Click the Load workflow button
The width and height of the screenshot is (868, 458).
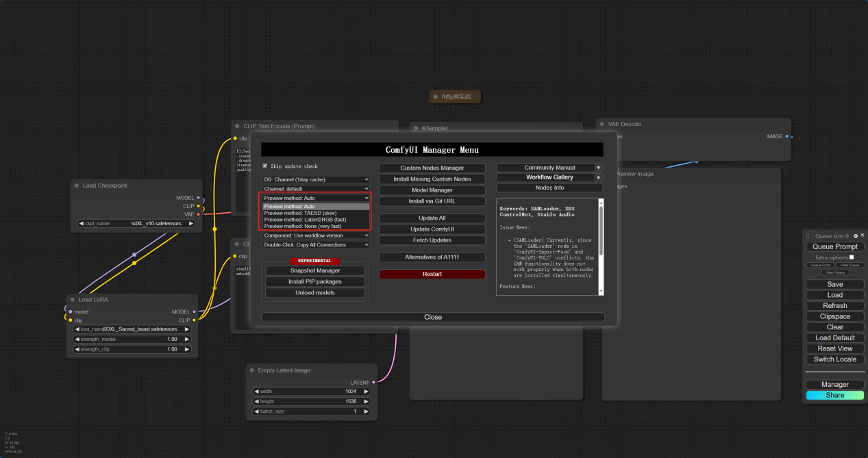(x=835, y=295)
